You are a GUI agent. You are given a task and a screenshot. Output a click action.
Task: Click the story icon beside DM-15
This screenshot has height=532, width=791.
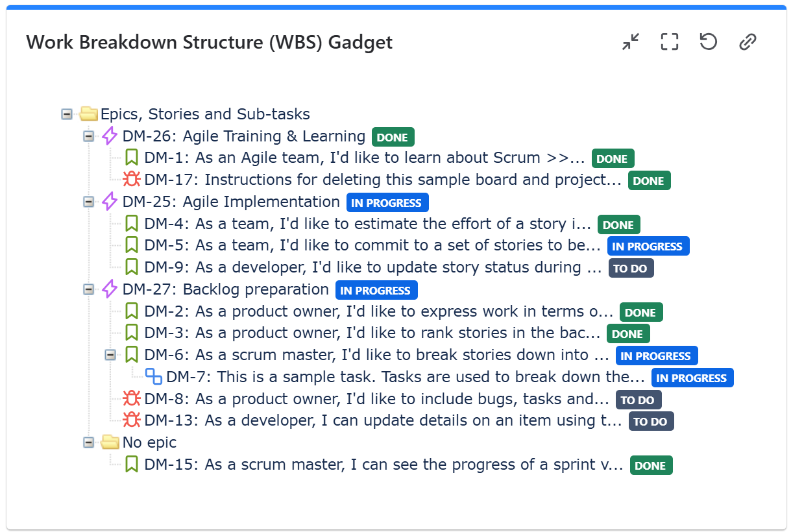click(132, 464)
